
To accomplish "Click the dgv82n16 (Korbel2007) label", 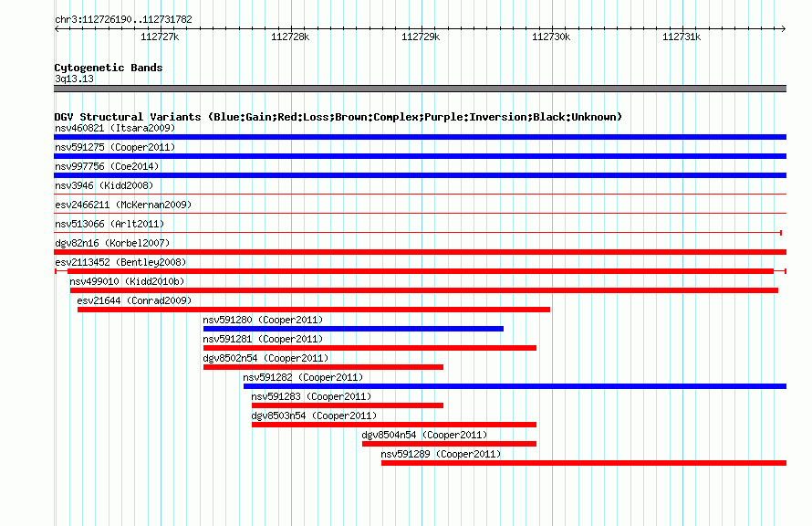I will (x=112, y=243).
